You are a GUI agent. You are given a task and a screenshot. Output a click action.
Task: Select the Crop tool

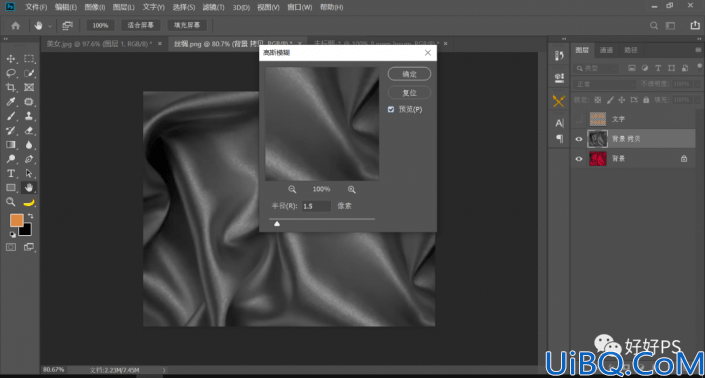11,88
